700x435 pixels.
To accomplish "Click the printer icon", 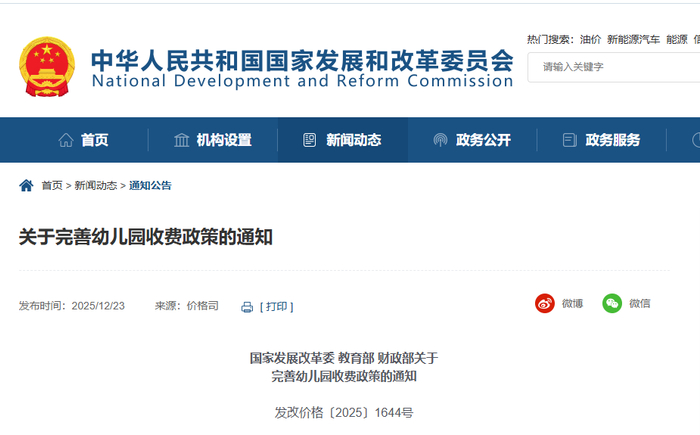I will 247,307.
